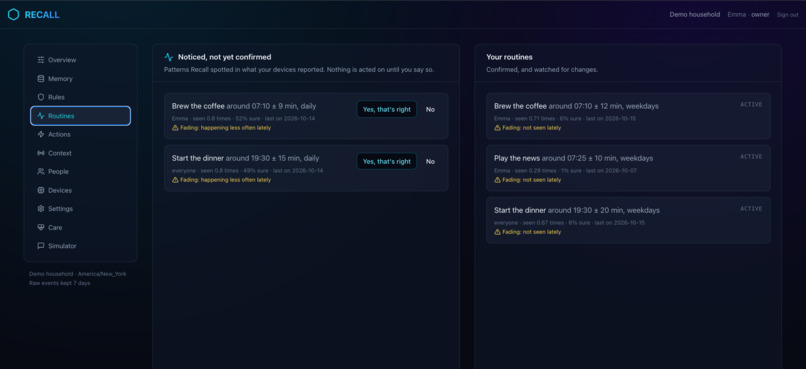This screenshot has width=806, height=369.
Task: Click the Confirmed, and watched for changes subtitle
Action: pyautogui.click(x=542, y=69)
